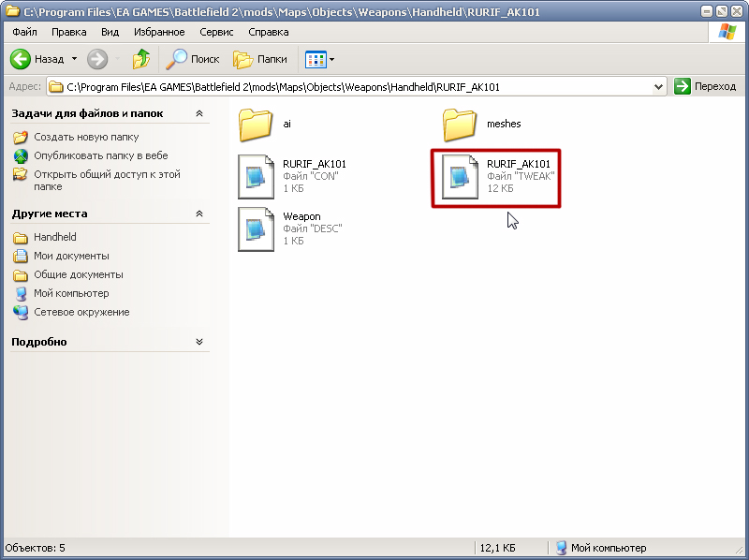Image resolution: width=749 pixels, height=560 pixels.
Task: Minimize the Explorer window
Action: pyautogui.click(x=708, y=11)
